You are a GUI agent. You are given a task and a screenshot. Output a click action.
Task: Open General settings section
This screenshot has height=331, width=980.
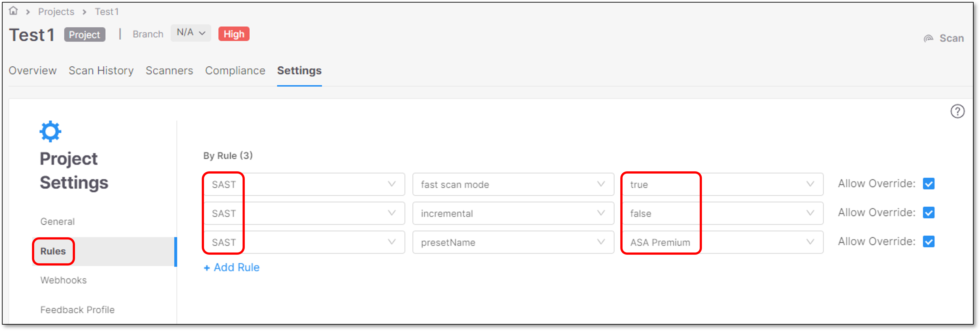point(57,222)
